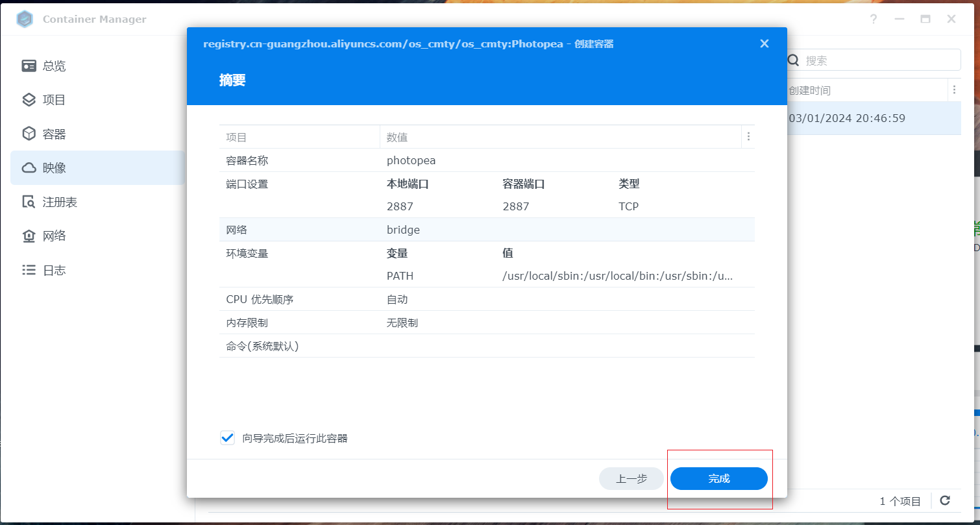Click the /usr/local/sbin PATH value
980x525 pixels.
coord(618,276)
